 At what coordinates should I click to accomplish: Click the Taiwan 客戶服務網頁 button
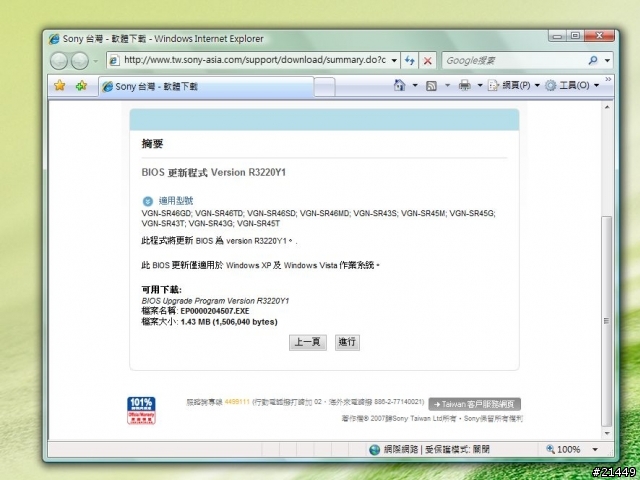(475, 404)
